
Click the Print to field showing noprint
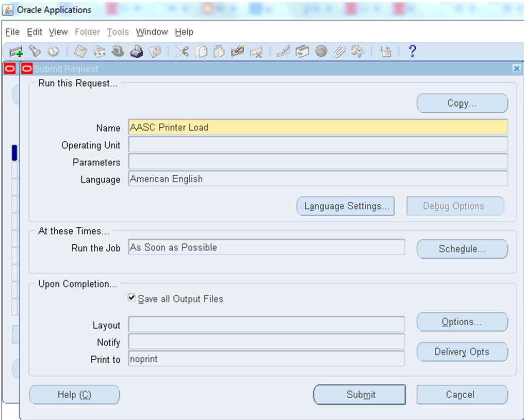tap(267, 359)
